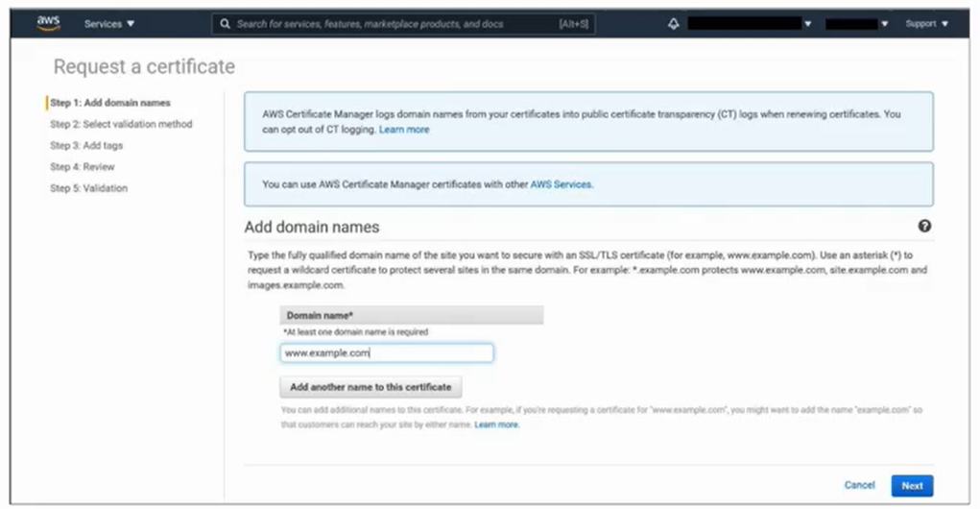Focus the AWS services search bar
This screenshot has height=509, width=980.
403,24
